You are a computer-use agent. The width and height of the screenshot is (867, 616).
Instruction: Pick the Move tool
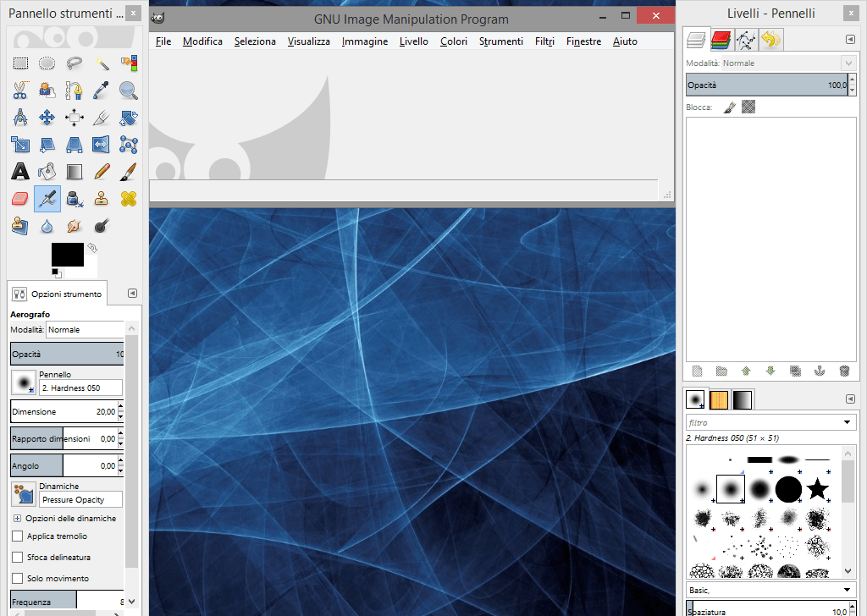pos(47,118)
